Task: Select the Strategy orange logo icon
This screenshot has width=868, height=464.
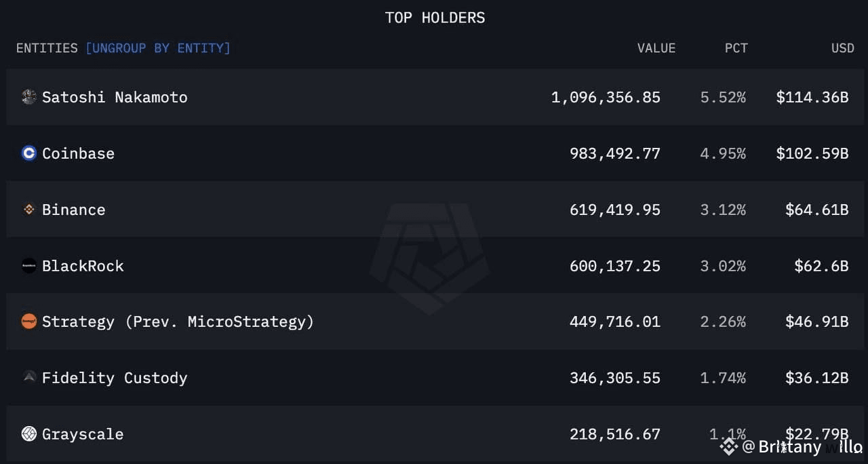Action: 28,322
